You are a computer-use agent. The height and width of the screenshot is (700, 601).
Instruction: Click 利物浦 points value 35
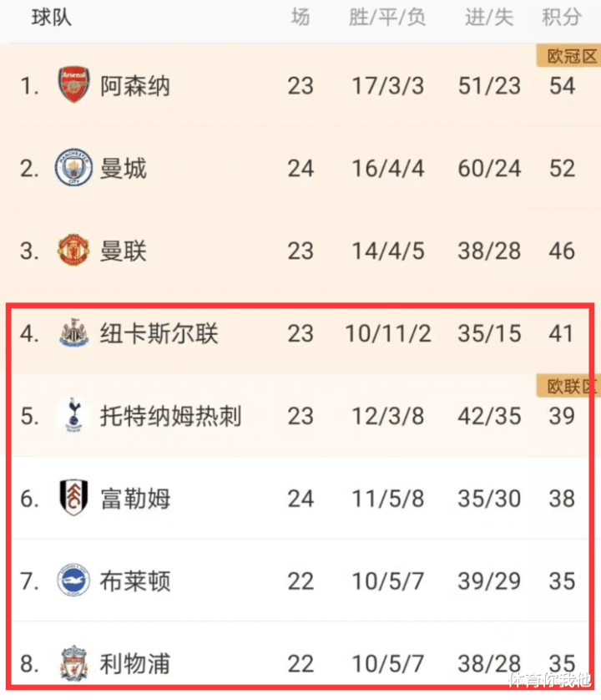pyautogui.click(x=562, y=664)
